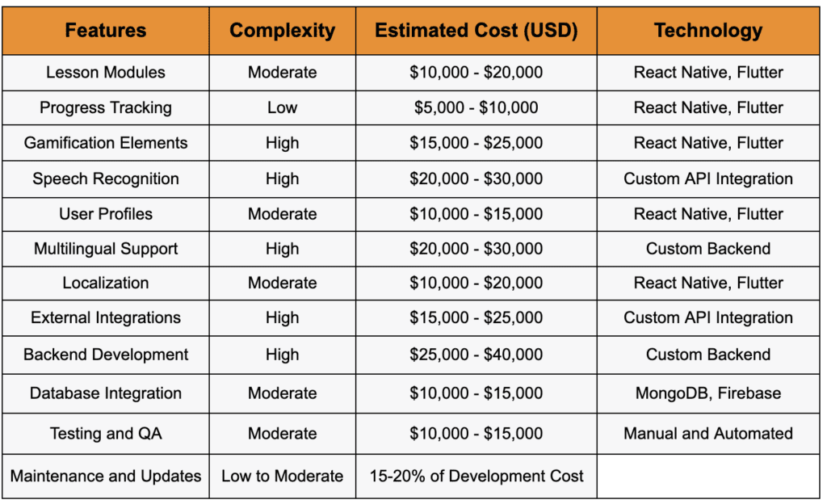
Task: Select the Lesson Modules cell
Action: click(x=106, y=73)
